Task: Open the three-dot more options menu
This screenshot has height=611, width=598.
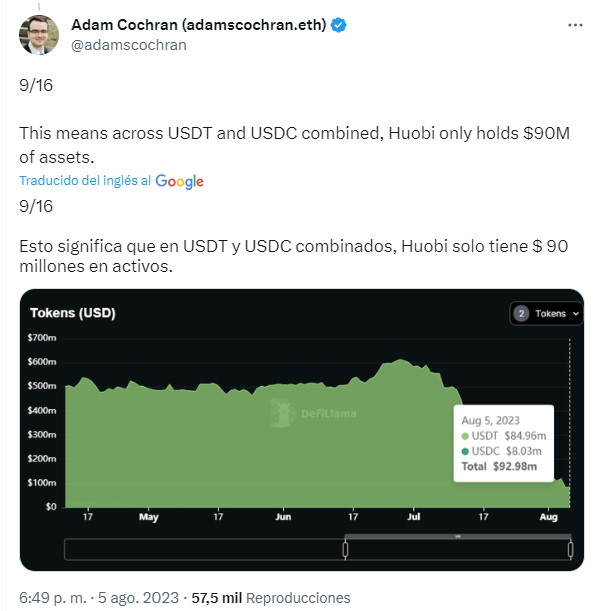Action: tap(575, 25)
